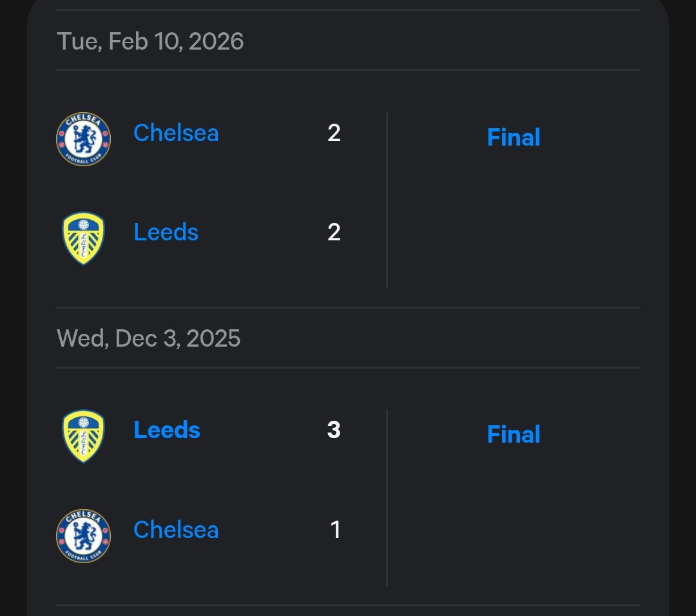Open Chelsea team link in the 2-2 draw

(176, 133)
